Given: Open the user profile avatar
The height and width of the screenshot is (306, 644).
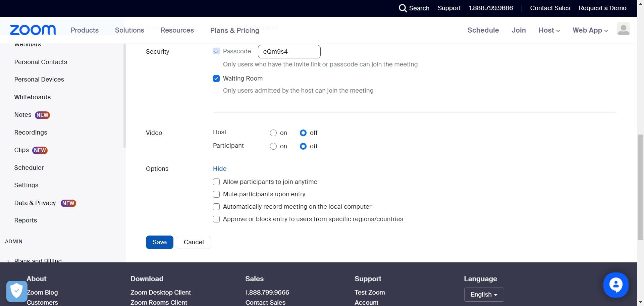Looking at the screenshot, I should (x=623, y=29).
